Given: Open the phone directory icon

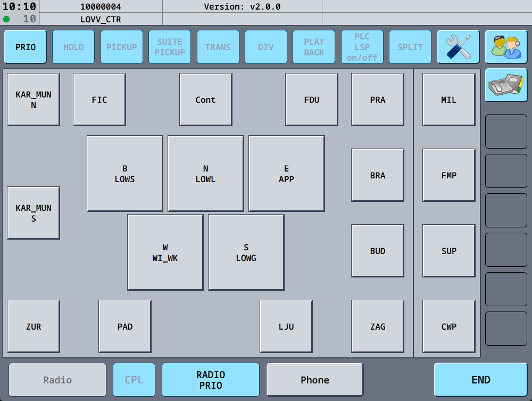Looking at the screenshot, I should [x=506, y=85].
